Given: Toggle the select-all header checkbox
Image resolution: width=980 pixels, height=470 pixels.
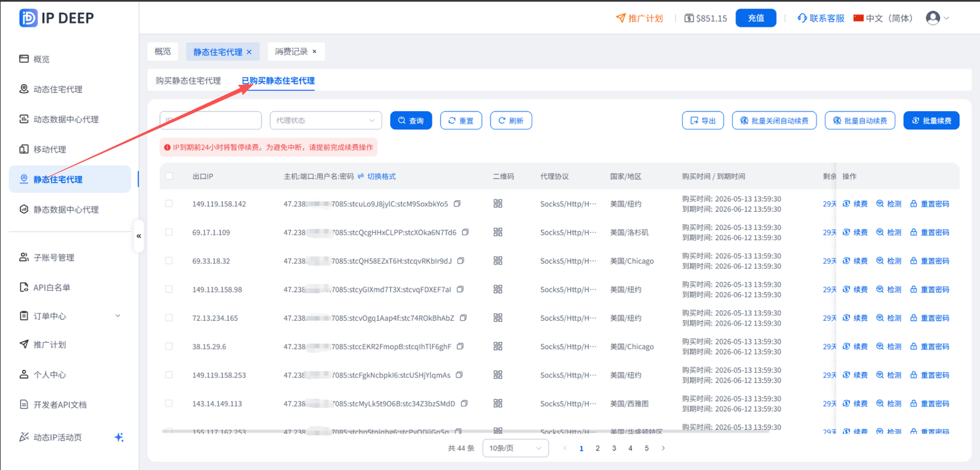Looking at the screenshot, I should point(169,176).
